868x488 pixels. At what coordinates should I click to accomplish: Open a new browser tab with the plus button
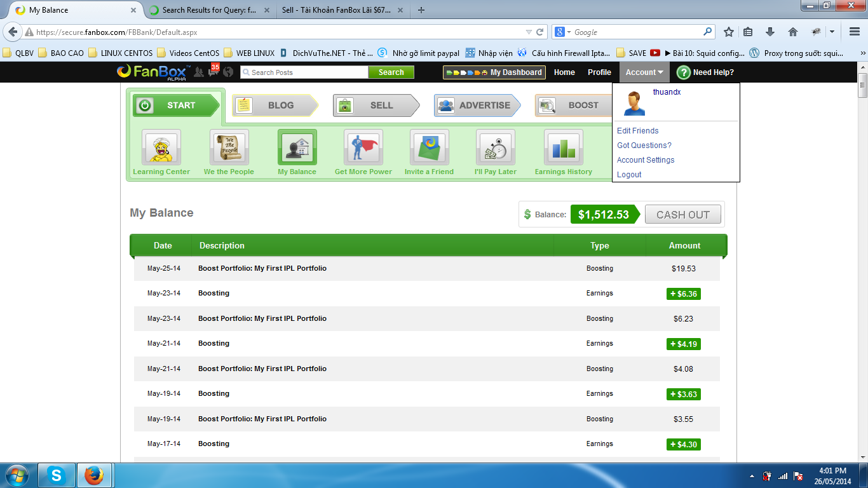click(421, 10)
